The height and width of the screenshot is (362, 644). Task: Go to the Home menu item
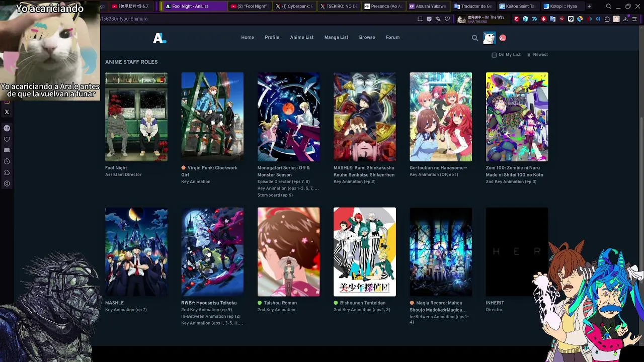click(248, 38)
